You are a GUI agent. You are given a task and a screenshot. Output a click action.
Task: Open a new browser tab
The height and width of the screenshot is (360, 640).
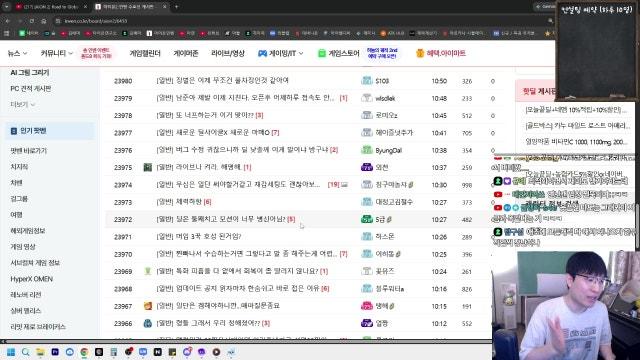tap(176, 7)
